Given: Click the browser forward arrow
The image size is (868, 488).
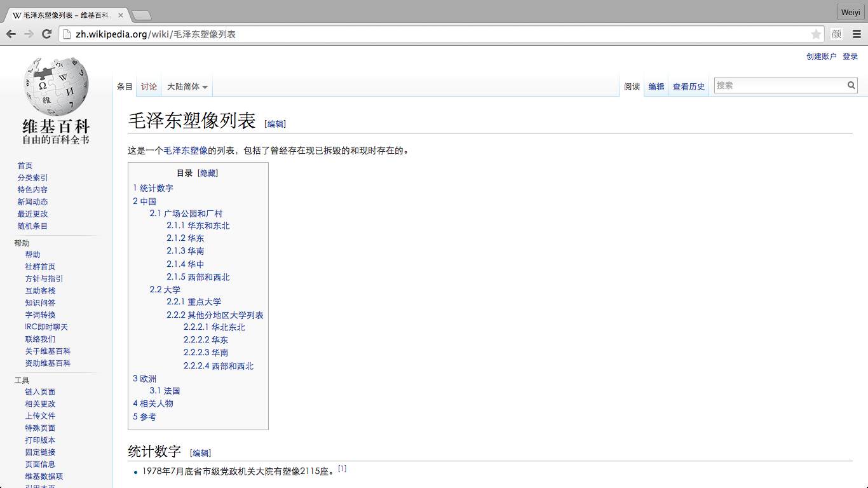Looking at the screenshot, I should click(x=29, y=34).
